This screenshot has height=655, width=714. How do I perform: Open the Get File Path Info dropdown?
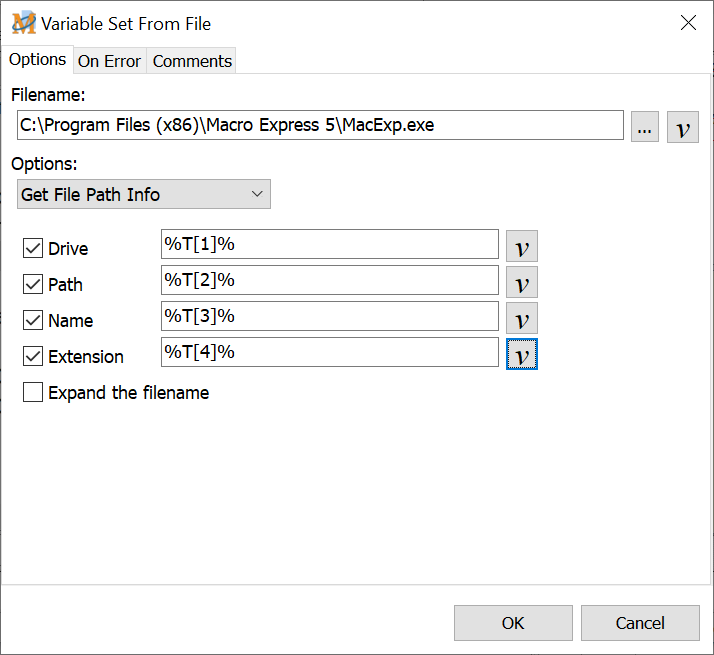click(144, 195)
